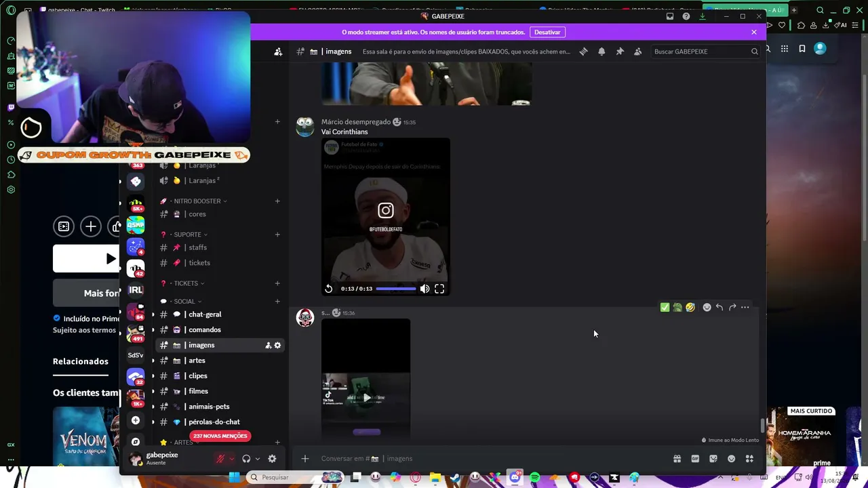Open Steam from the taskbar
868x488 pixels.
pyautogui.click(x=455, y=477)
